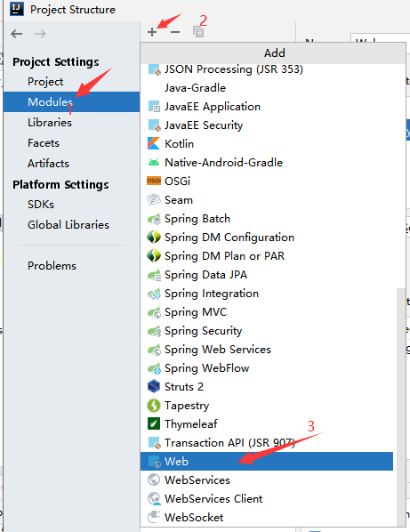The height and width of the screenshot is (532, 410).
Task: Click Spring Integration text label
Action: click(x=212, y=294)
